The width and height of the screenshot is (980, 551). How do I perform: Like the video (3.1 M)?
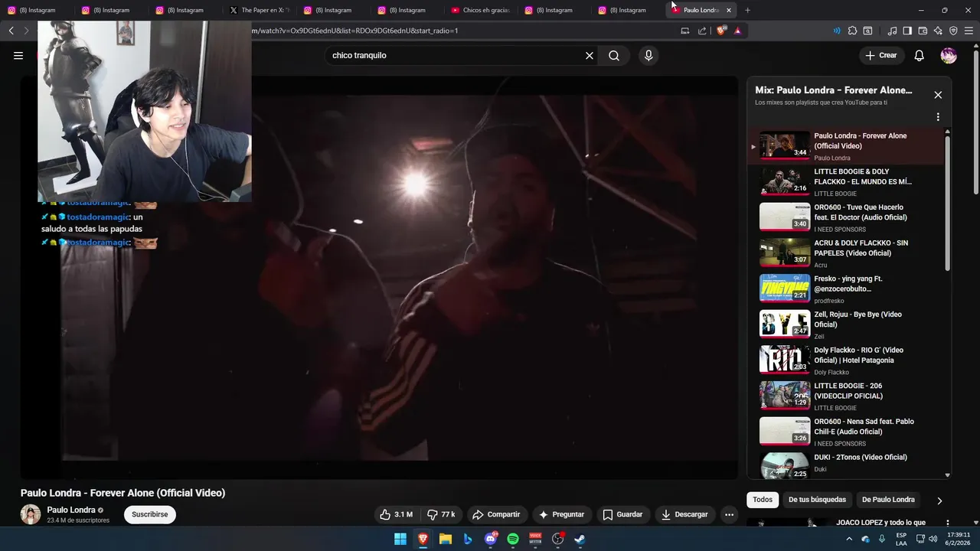tap(396, 514)
